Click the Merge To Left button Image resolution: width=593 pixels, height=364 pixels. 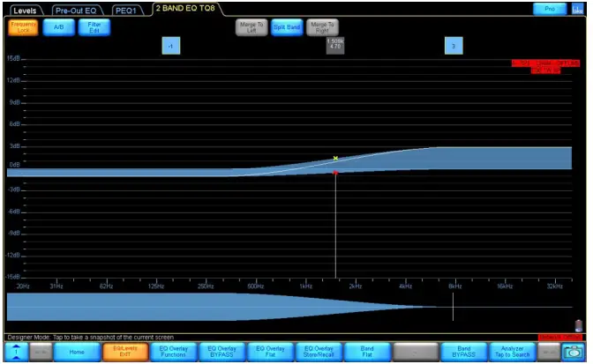click(251, 27)
